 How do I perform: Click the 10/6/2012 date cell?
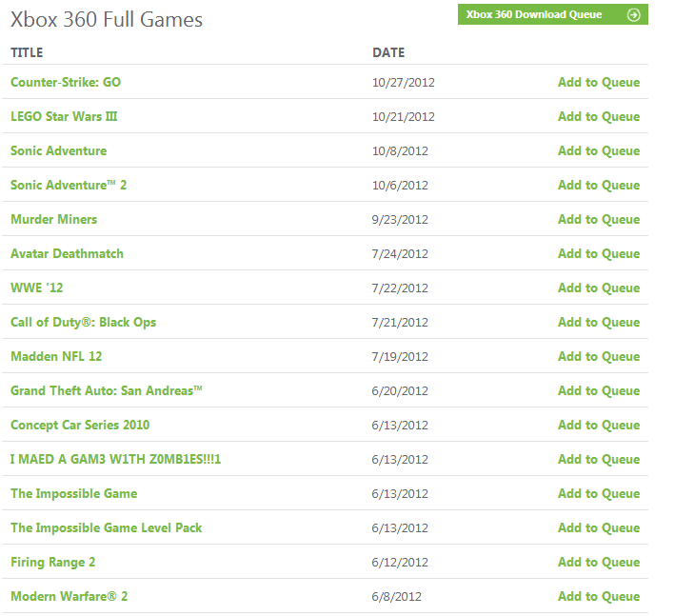tap(400, 186)
